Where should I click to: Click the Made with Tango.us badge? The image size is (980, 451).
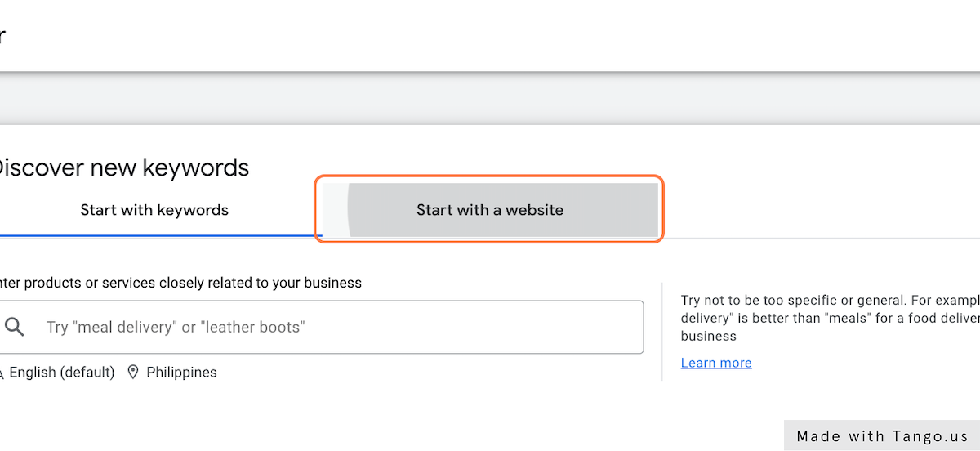[882, 436]
